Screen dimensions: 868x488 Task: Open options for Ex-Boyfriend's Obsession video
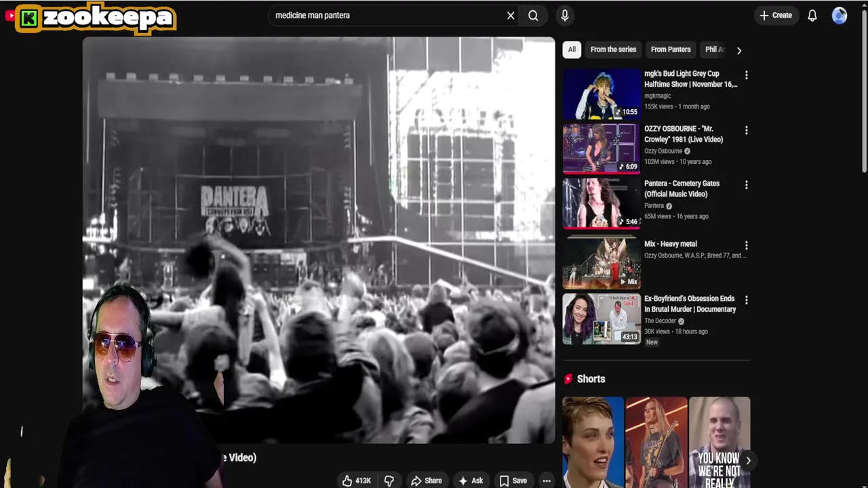click(x=746, y=300)
